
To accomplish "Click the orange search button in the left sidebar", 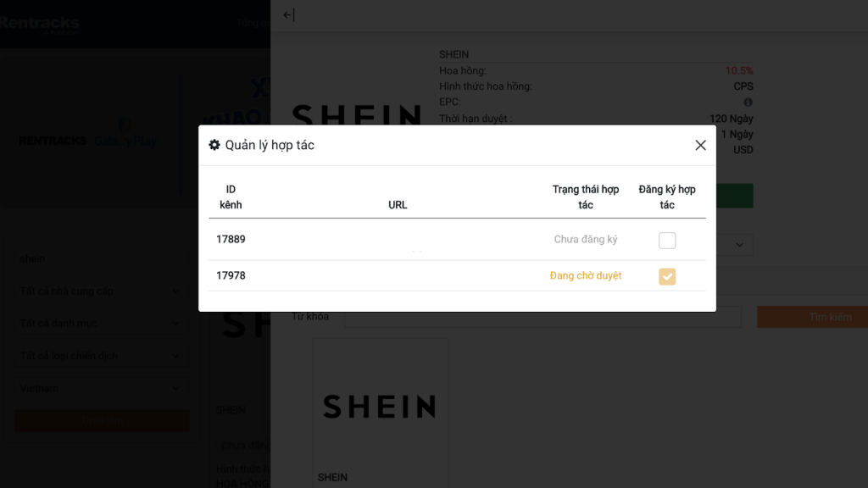I will coord(102,420).
